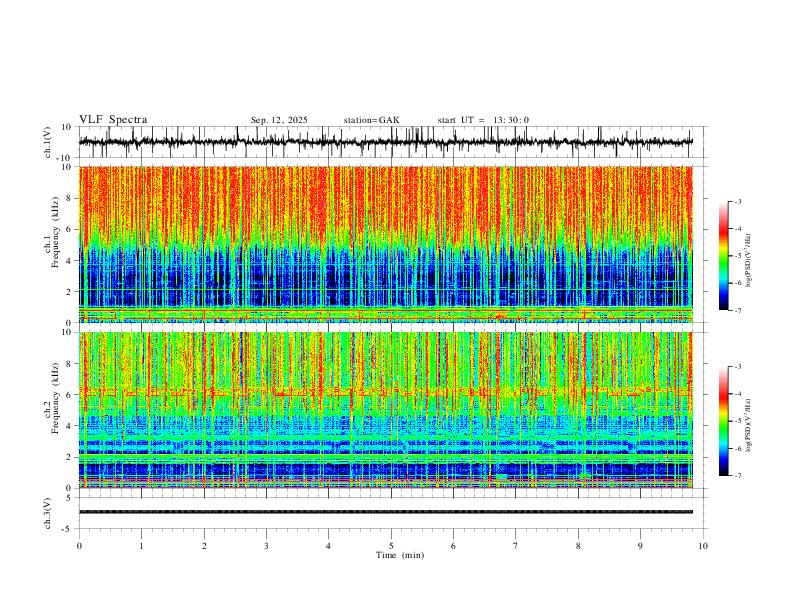Click the "VLF Spectra" plot title
This screenshot has width=792, height=612.
[x=113, y=120]
